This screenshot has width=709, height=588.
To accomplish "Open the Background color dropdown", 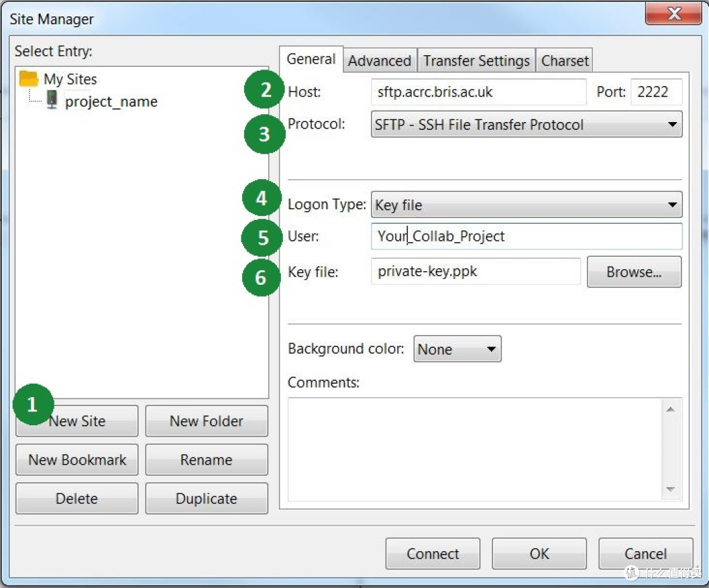I will click(457, 349).
